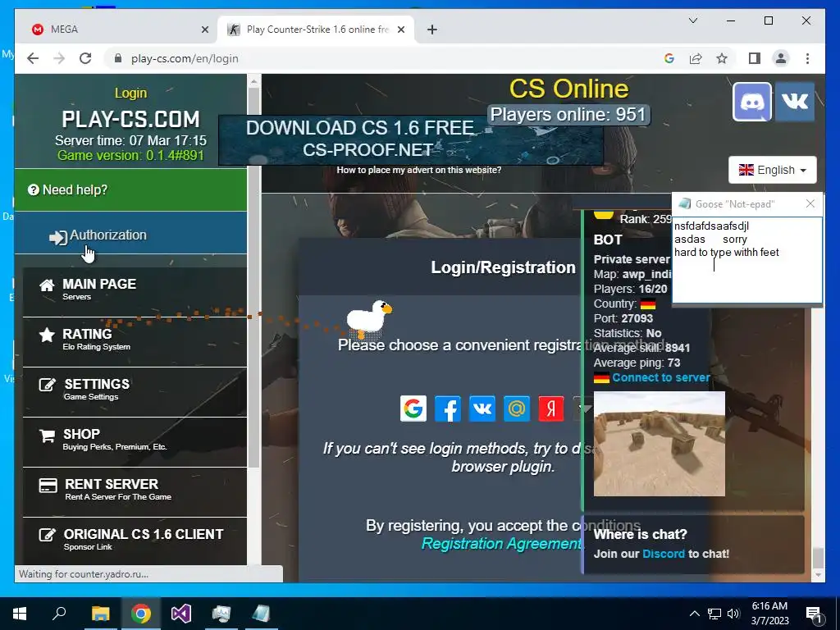The width and height of the screenshot is (840, 630).
Task: Click the Google icon in the address bar
Action: (669, 58)
